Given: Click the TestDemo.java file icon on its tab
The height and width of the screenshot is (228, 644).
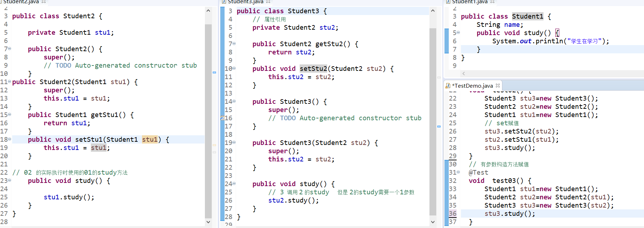Looking at the screenshot, I should [x=448, y=86].
